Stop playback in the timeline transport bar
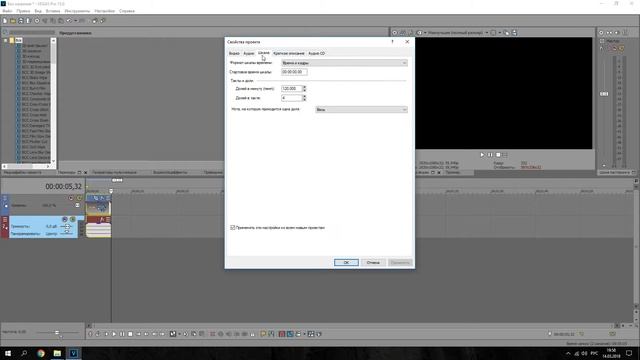 pos(130,334)
